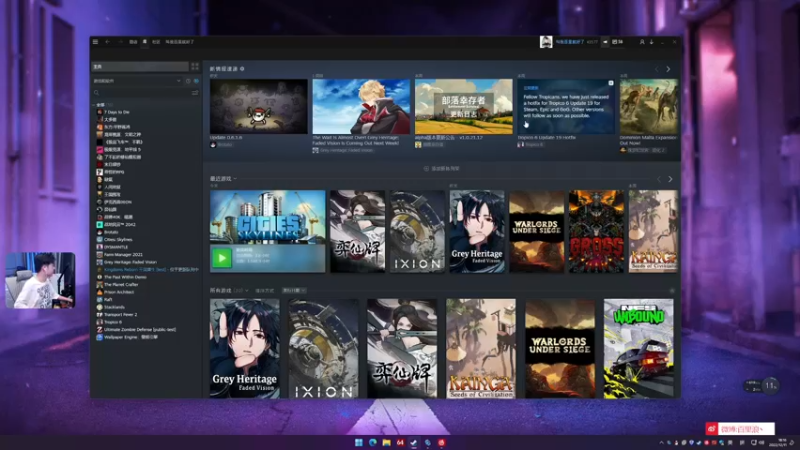The height and width of the screenshot is (450, 800).
Task: Toggle the recent activity clock filter
Action: pyautogui.click(x=188, y=81)
